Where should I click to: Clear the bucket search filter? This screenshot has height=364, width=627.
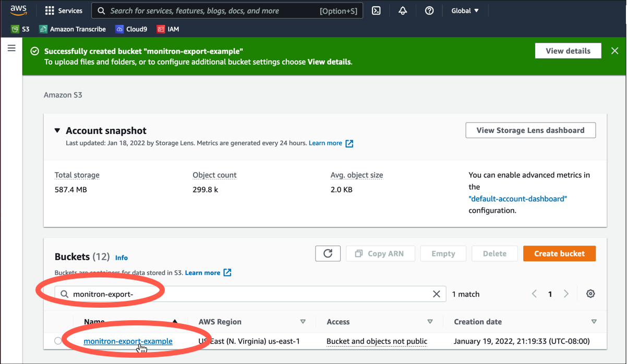437,294
